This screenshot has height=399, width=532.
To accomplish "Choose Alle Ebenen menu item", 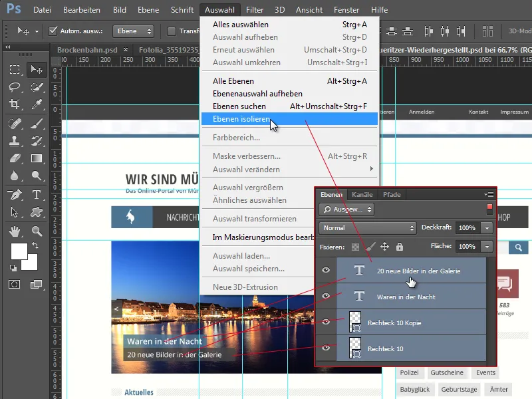I will coord(289,81).
